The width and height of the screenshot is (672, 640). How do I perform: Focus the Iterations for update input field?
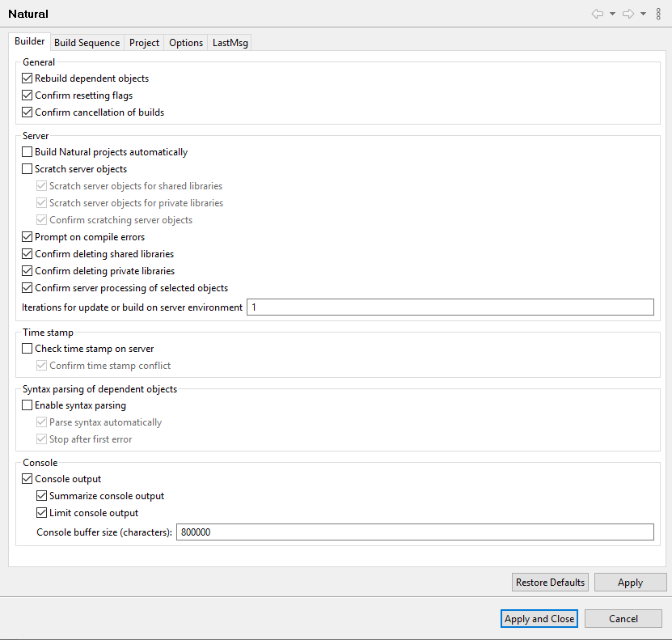(x=449, y=307)
